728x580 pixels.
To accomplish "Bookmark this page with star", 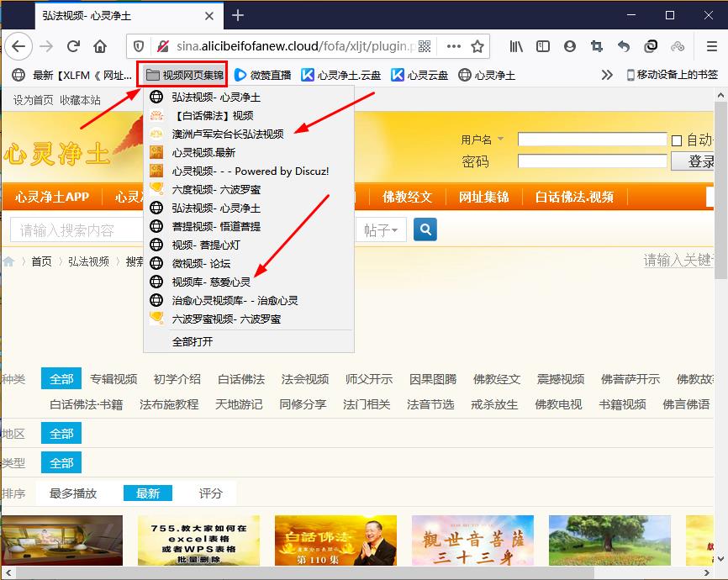I will tap(477, 46).
